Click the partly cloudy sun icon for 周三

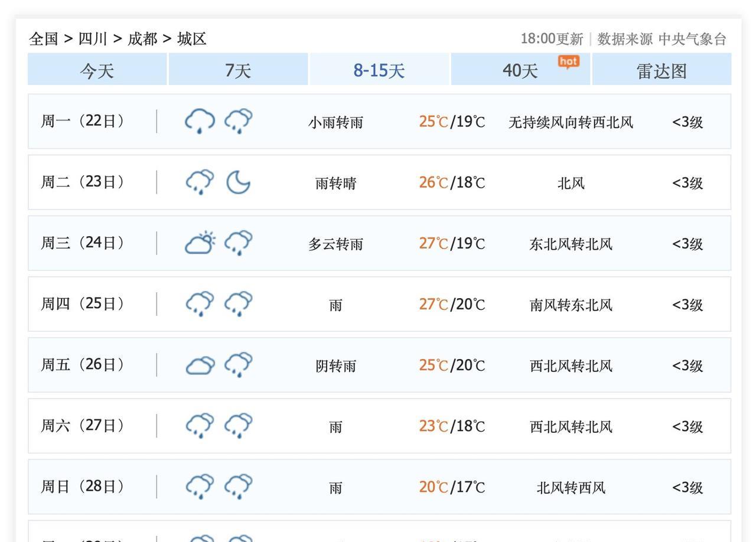click(x=200, y=243)
